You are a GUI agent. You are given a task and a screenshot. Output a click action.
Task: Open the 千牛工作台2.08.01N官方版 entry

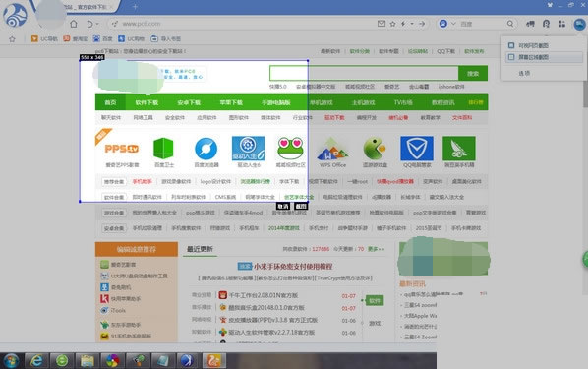(264, 295)
